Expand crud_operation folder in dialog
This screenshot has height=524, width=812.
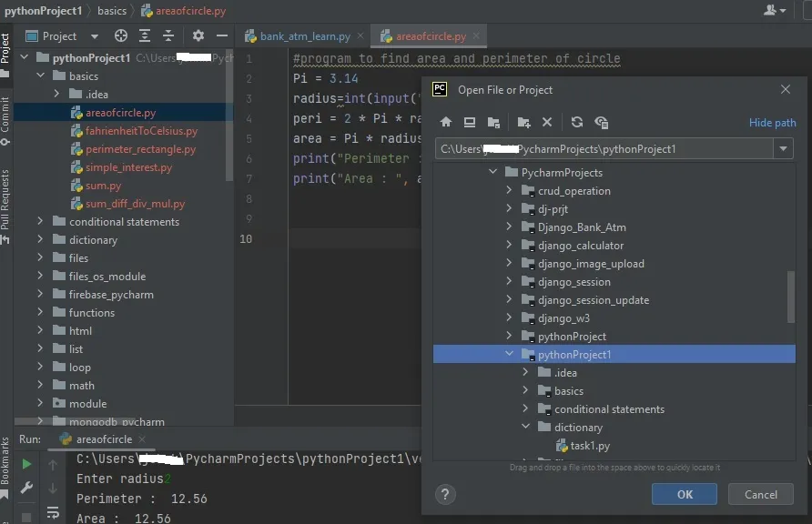(x=509, y=190)
